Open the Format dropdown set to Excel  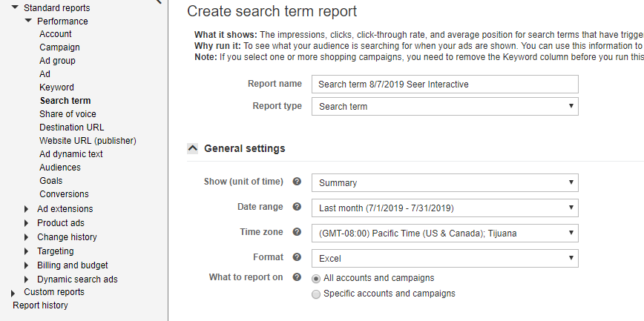coord(445,259)
